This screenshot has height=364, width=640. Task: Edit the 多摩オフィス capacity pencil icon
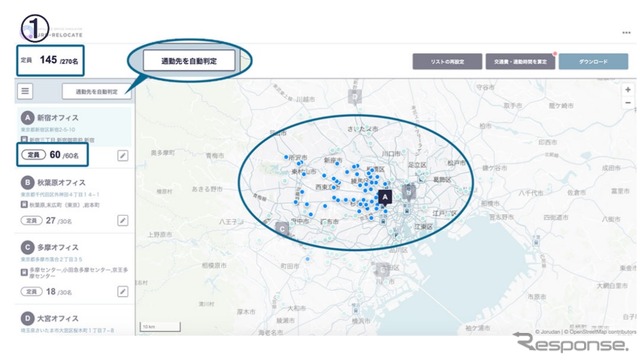click(x=123, y=291)
